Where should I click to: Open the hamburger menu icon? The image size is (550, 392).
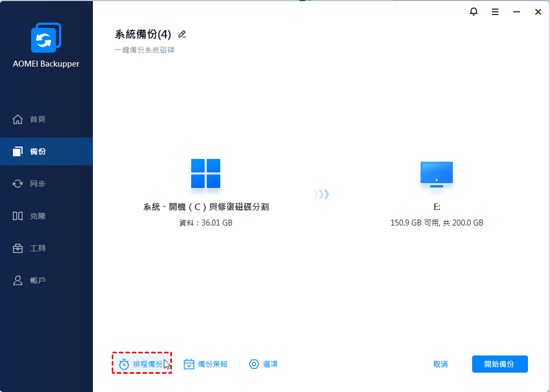pos(495,12)
